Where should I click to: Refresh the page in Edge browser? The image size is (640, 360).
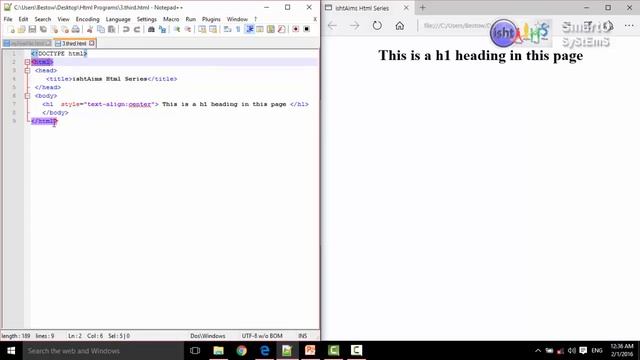(377, 26)
